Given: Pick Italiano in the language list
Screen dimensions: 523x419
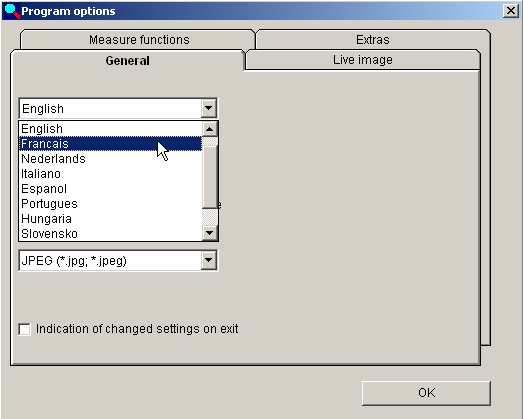Looking at the screenshot, I should pyautogui.click(x=110, y=174).
